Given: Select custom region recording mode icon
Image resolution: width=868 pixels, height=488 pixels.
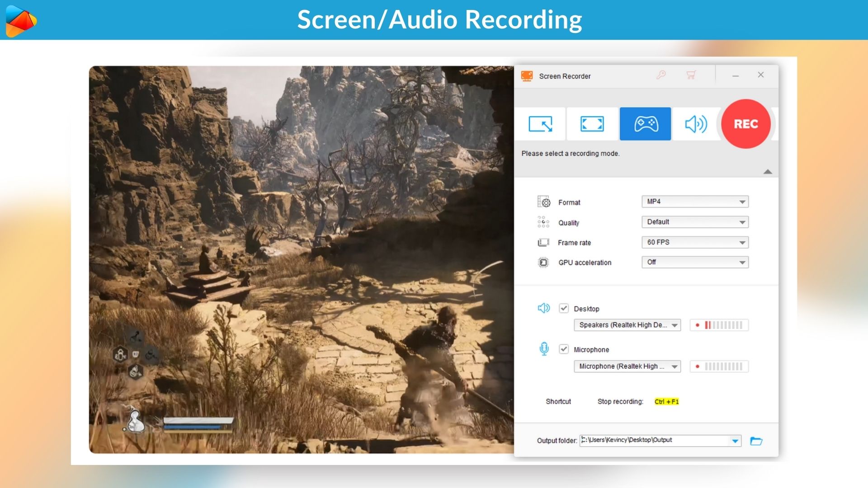Looking at the screenshot, I should click(540, 124).
